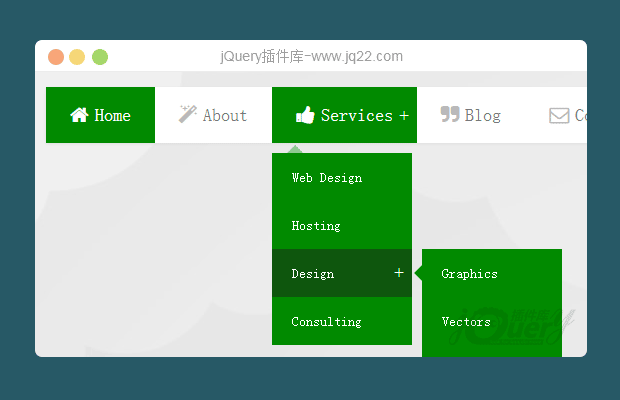Select Graphics in the Design flyout

point(469,274)
